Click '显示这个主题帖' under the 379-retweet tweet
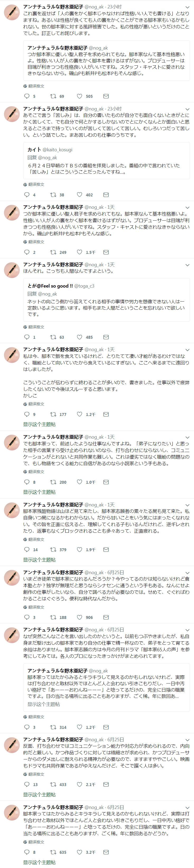Viewport: 194px width, 868px height. pos(39,560)
